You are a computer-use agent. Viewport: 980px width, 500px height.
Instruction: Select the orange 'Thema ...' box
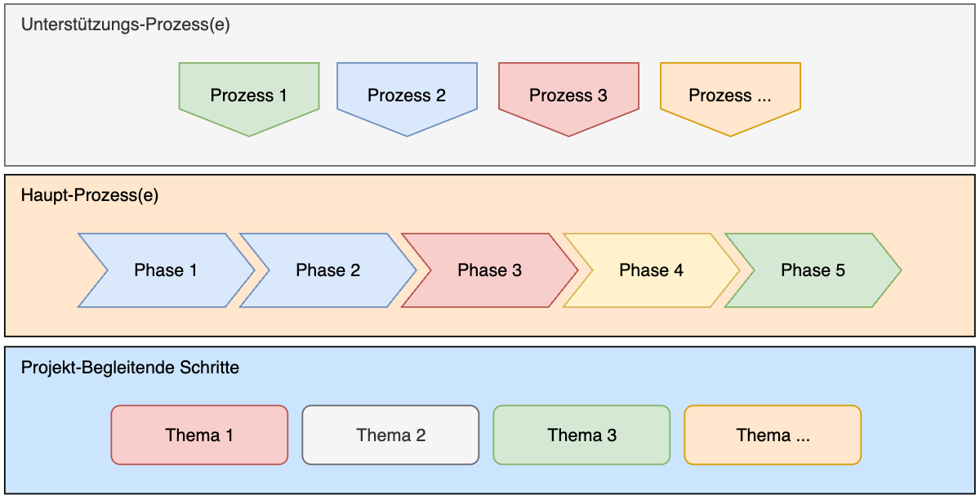point(773,435)
